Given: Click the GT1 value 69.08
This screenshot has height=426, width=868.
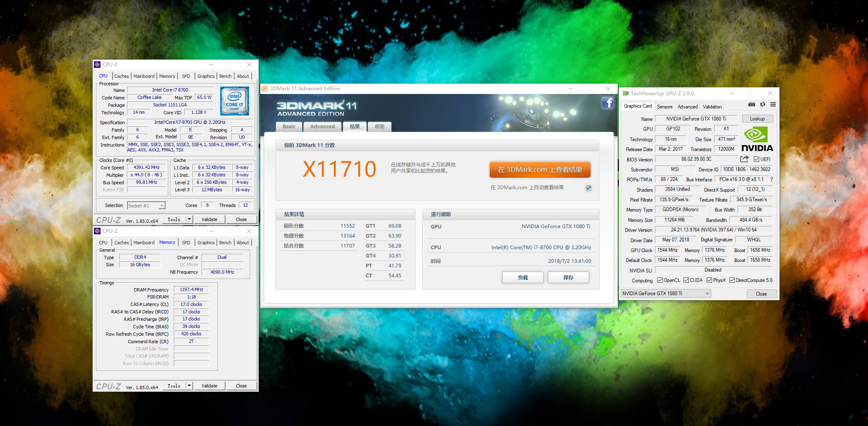Looking at the screenshot, I should (x=395, y=226).
